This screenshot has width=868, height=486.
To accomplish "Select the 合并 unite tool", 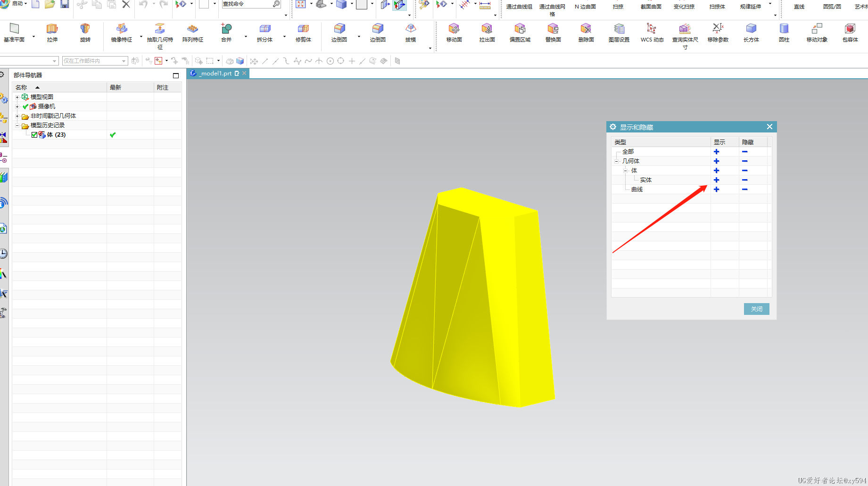I will click(x=227, y=33).
